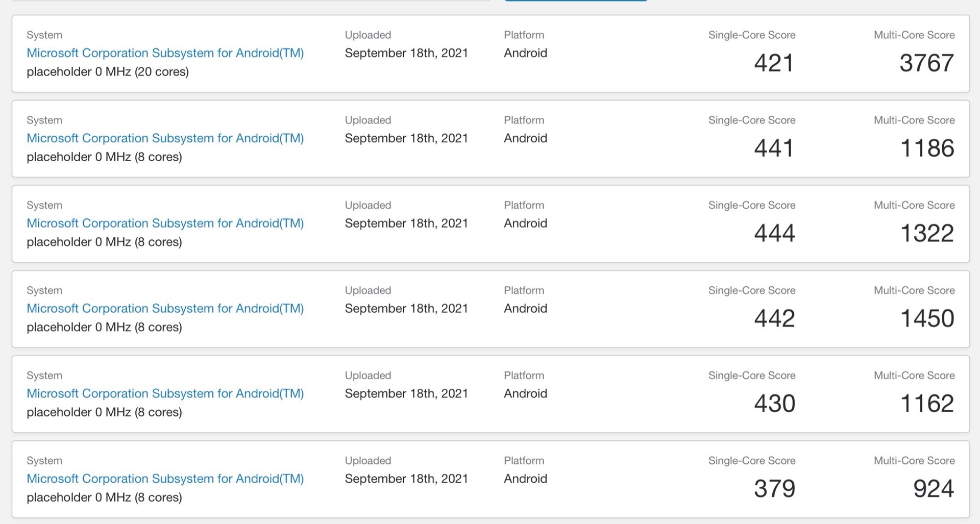Open Subsystem for Android link scoring 379 single-core
Image resolution: width=980 pixels, height=524 pixels.
pos(165,479)
